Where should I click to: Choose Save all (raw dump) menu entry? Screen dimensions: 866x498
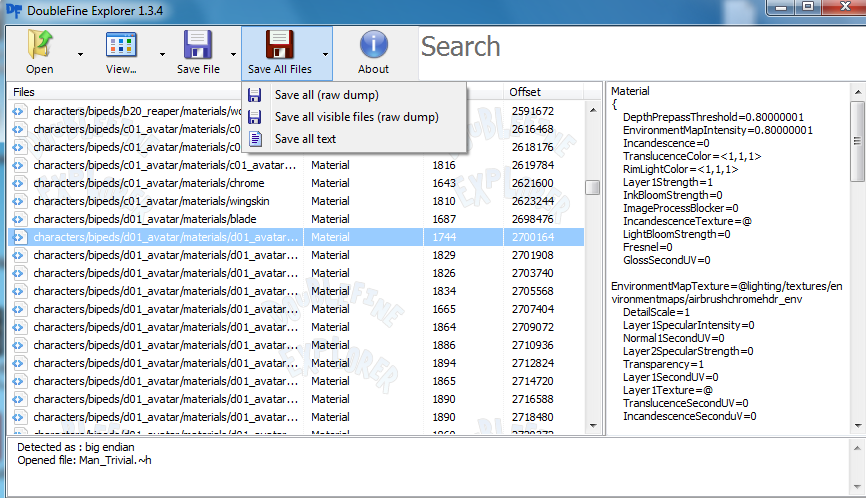click(353, 95)
